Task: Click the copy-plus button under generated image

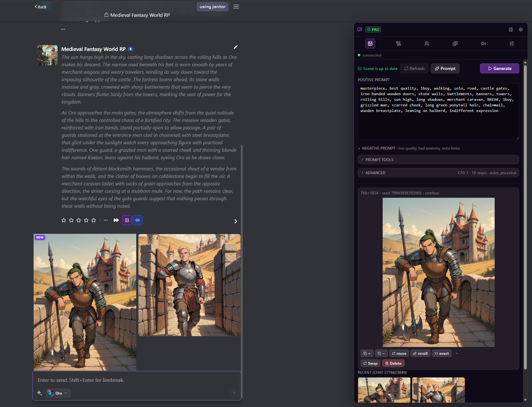Action: 367,354
